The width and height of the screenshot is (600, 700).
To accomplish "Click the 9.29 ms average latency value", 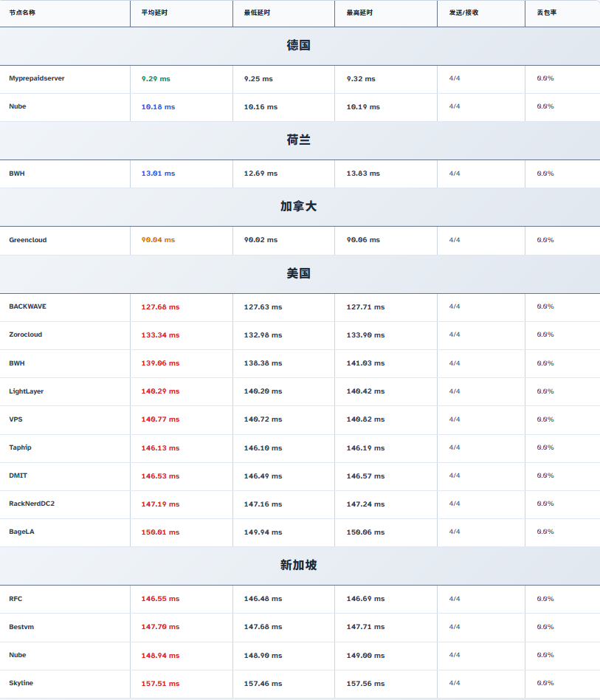I will (x=156, y=78).
